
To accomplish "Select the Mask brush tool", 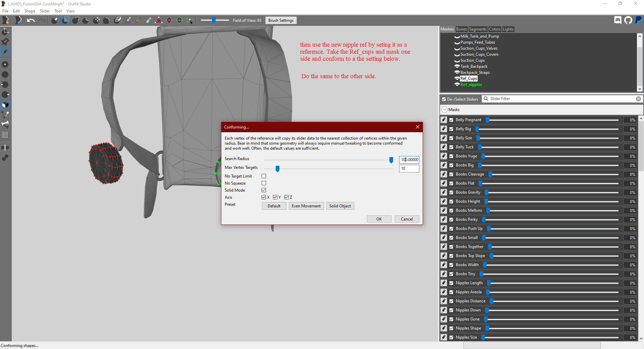I will tap(66, 20).
